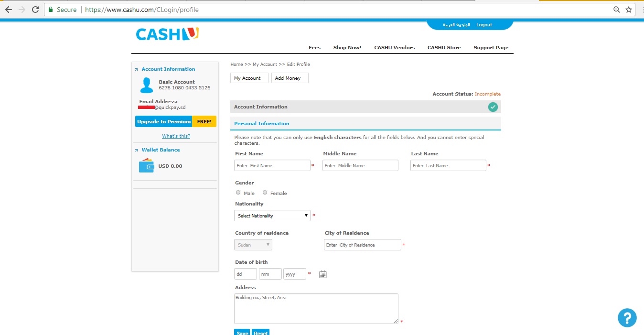Click the Upgrade to Premium button
Viewport: 644px width, 335px height.
[164, 121]
